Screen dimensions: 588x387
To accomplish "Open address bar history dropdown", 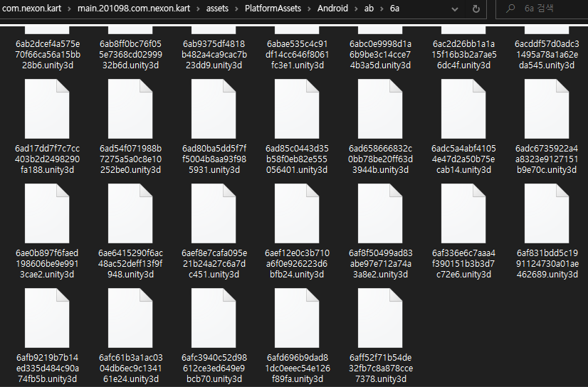I will [x=454, y=9].
